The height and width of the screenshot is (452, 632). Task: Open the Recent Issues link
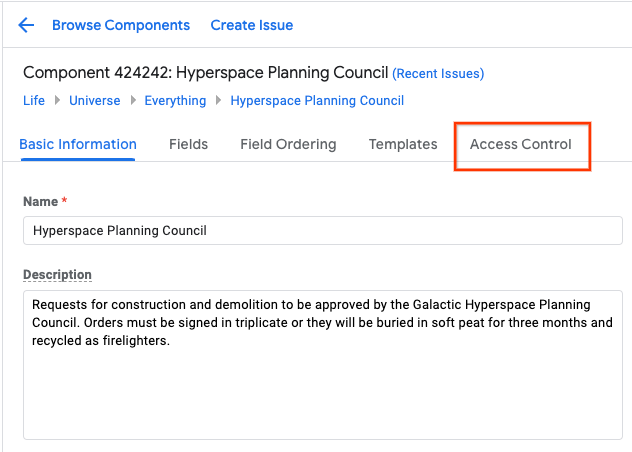[438, 74]
